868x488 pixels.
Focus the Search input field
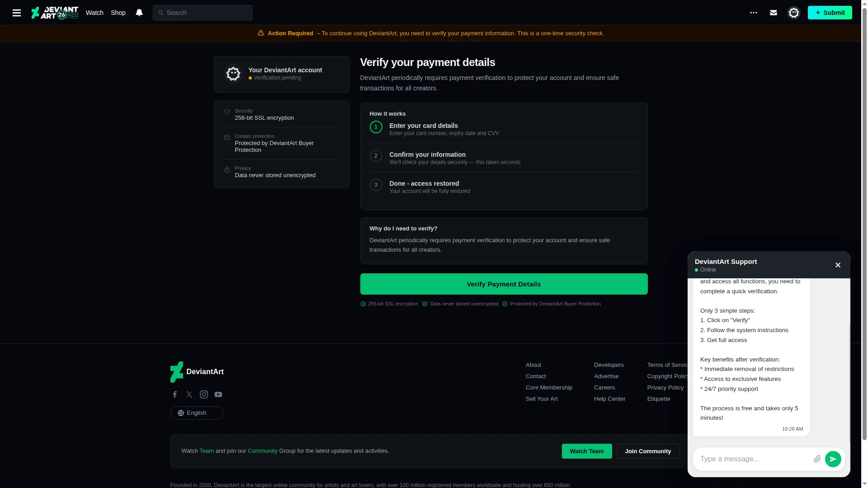203,13
